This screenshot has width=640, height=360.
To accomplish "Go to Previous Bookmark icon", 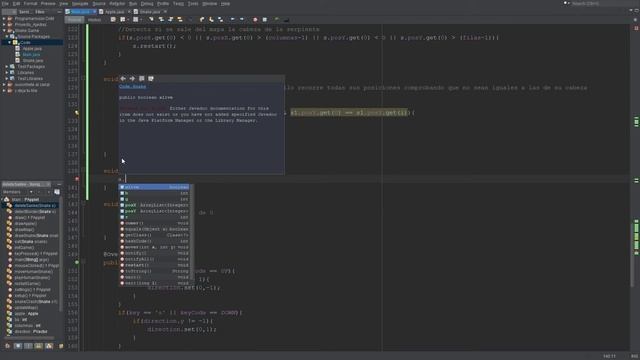I will click(x=202, y=20).
